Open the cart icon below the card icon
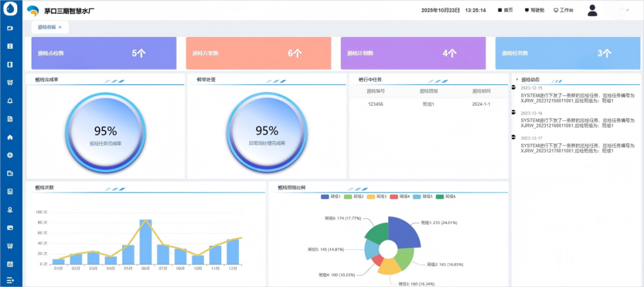The image size is (644, 287). pos(10,245)
